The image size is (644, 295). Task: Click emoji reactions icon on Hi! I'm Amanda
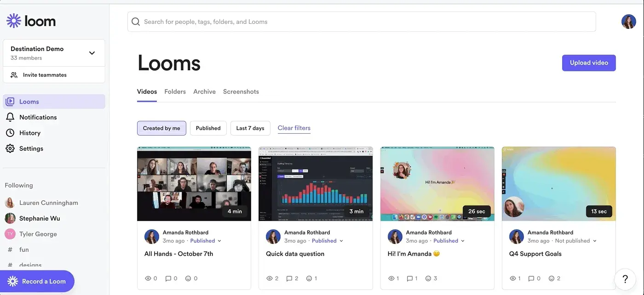(428, 278)
